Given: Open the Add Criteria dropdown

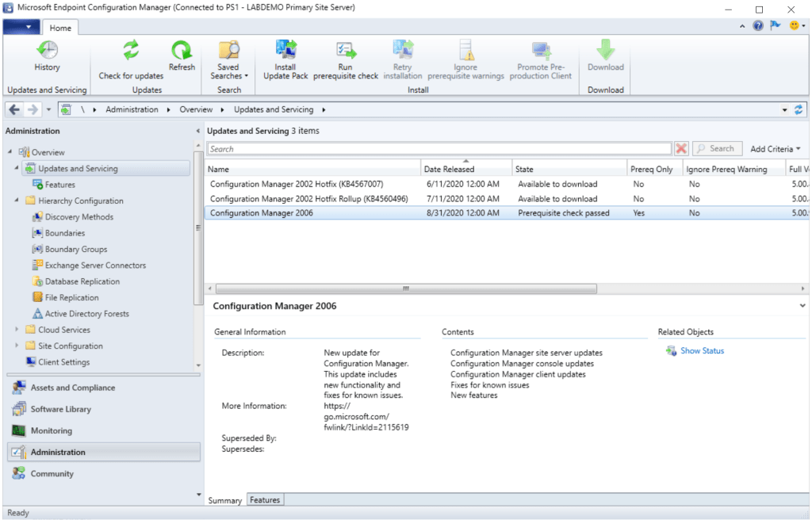Looking at the screenshot, I should point(775,149).
